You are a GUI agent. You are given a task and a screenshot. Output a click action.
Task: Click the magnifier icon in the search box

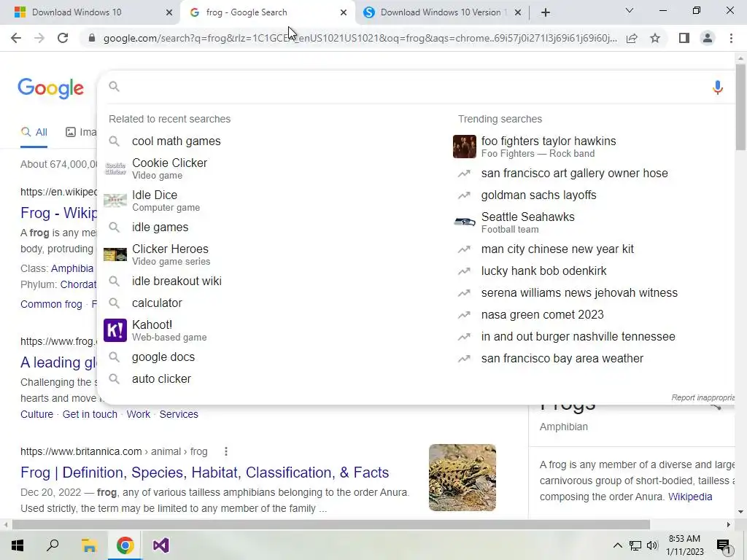[114, 86]
